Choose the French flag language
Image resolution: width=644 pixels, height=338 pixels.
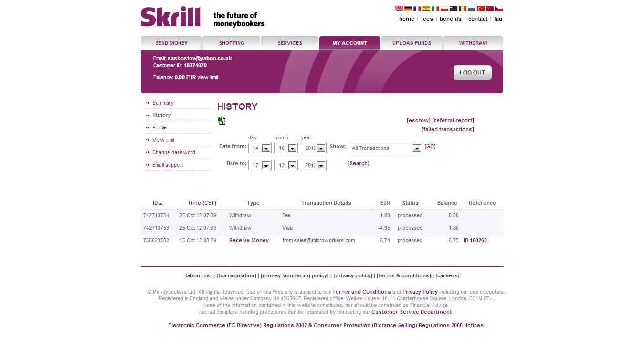417,9
